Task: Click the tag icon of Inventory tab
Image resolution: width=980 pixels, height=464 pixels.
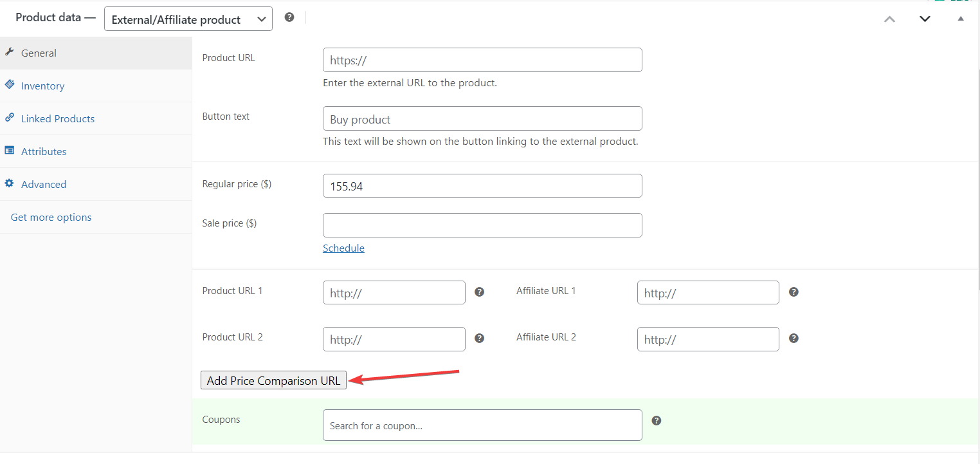Action: coord(9,84)
